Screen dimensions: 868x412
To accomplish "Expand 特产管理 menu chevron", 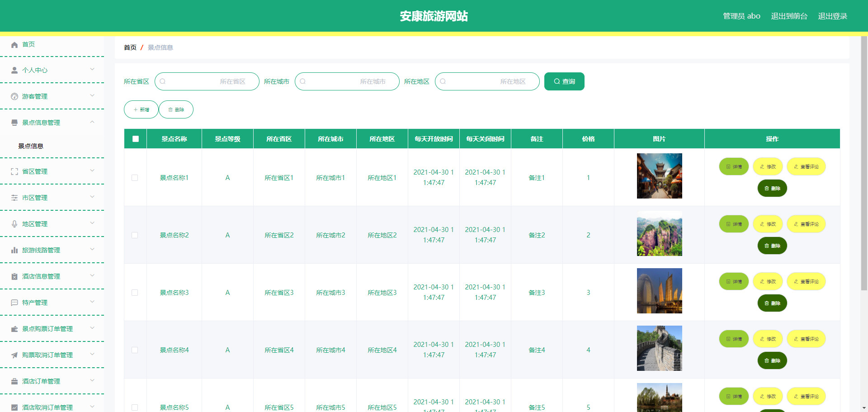I will click(x=92, y=302).
